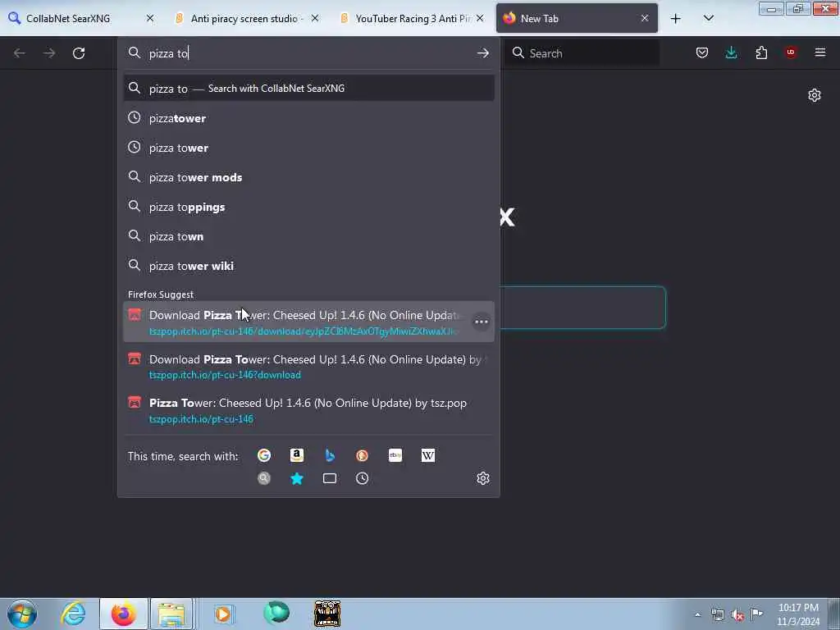Select suggestion 'pizza tower wiki'
This screenshot has width=840, height=630.
point(308,266)
